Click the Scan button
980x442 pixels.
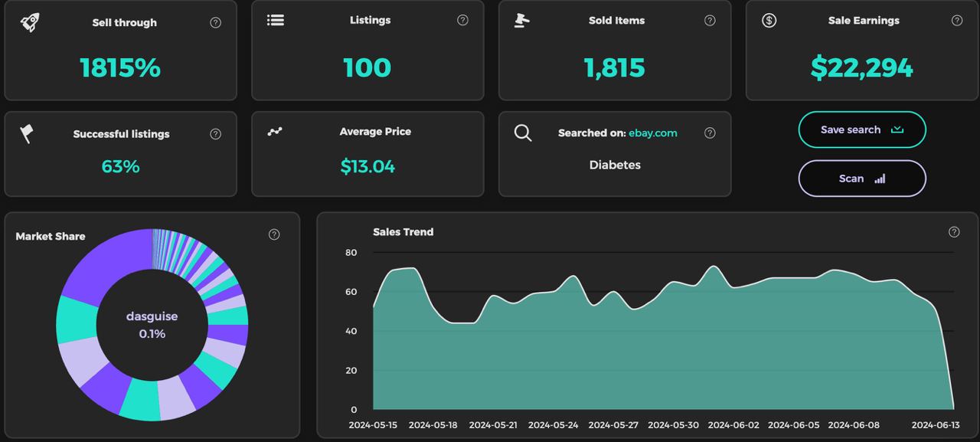click(x=862, y=178)
